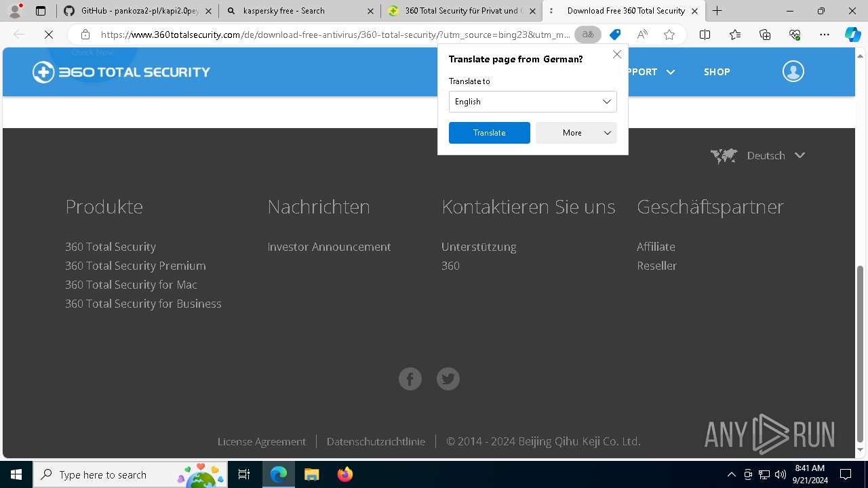This screenshot has height=488, width=868.
Task: Close the GitHub tab
Action: point(208,11)
